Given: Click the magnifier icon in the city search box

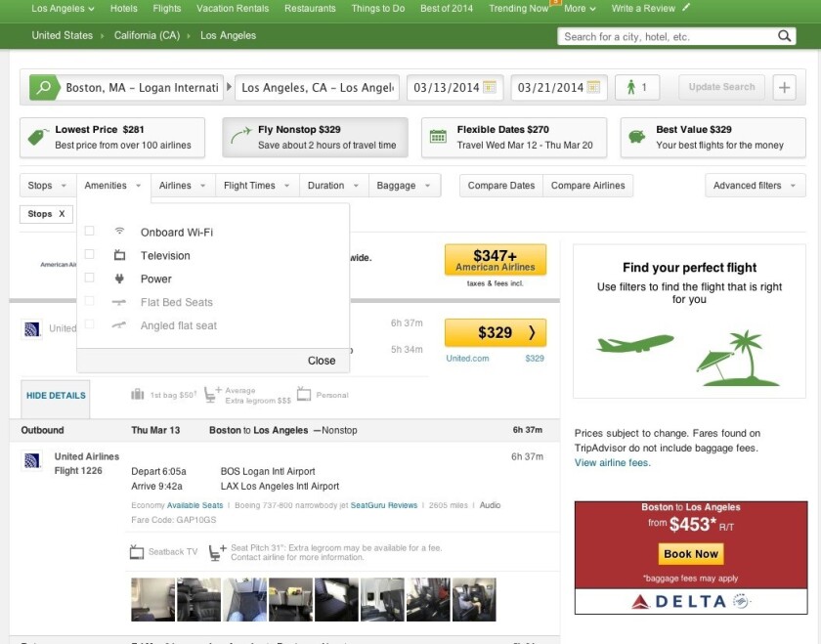Looking at the screenshot, I should [784, 36].
